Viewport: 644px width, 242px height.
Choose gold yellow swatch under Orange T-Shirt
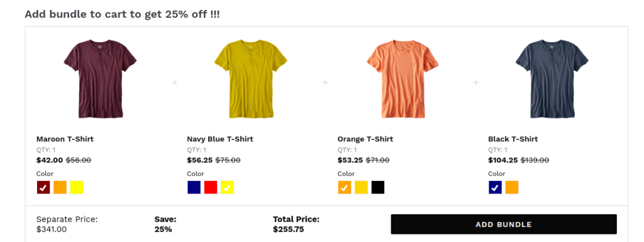362,187
